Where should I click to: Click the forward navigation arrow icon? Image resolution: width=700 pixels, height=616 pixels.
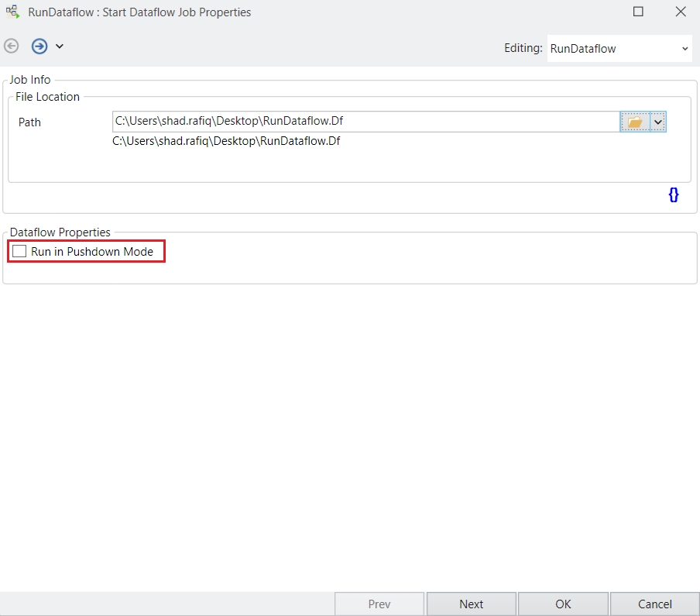pos(39,46)
